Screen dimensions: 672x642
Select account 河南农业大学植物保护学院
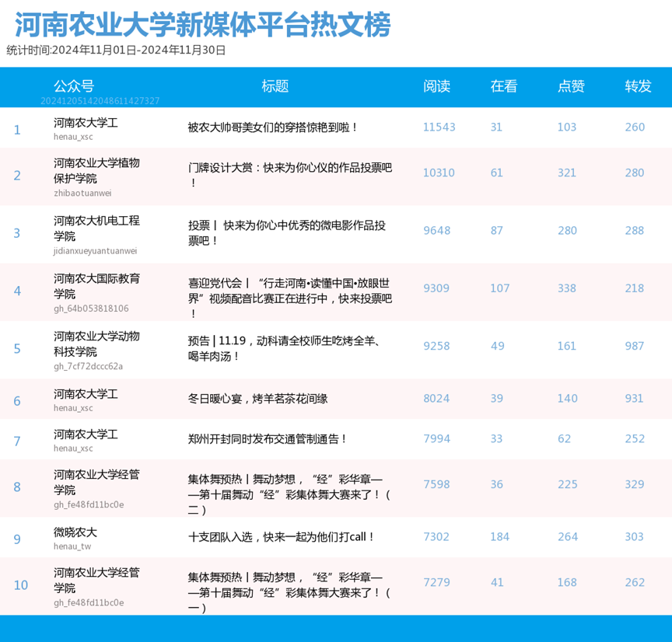(97, 170)
